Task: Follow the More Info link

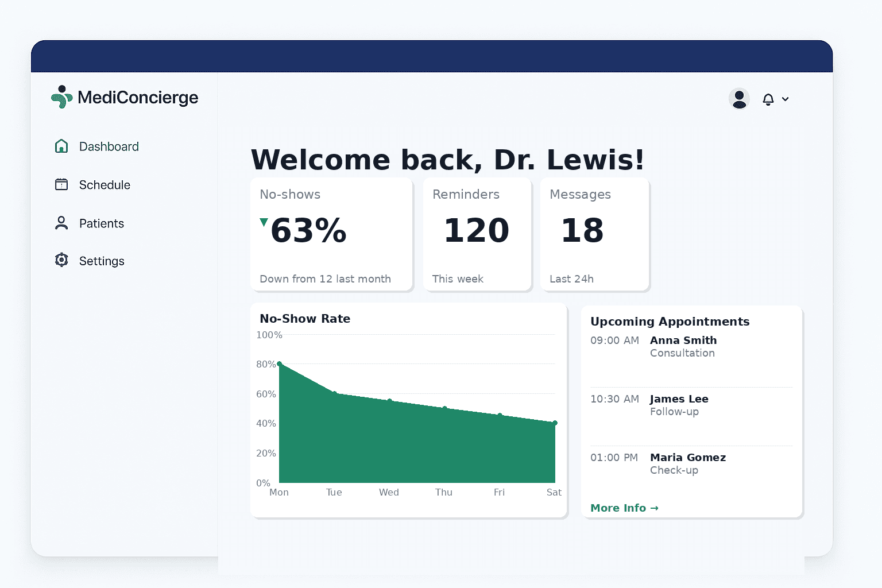Action: 624,508
